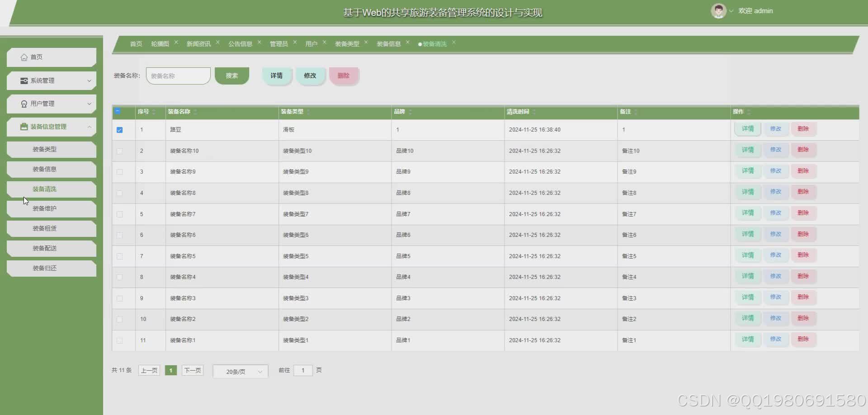
Task: Close the 装备信息 tab
Action: pos(408,42)
